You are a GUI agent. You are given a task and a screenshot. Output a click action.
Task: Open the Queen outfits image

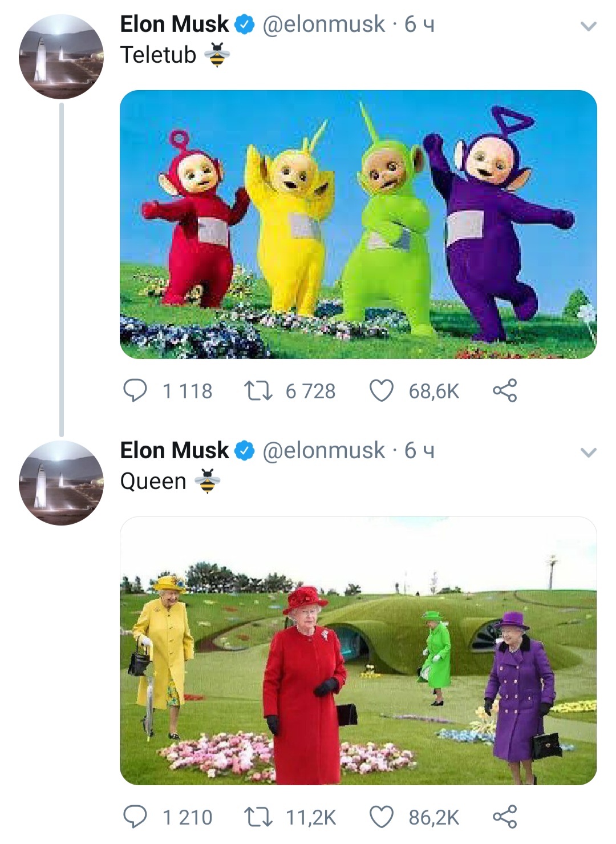[358, 651]
